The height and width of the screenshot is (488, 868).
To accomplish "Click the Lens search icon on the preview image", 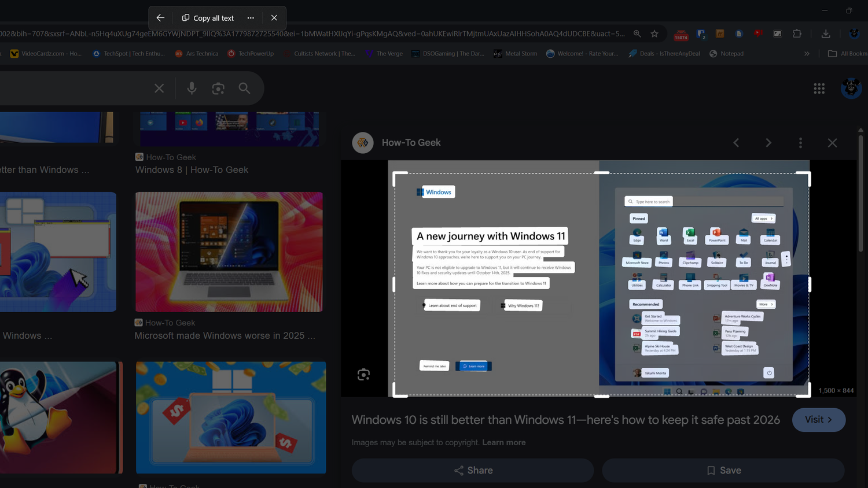I will click(x=363, y=375).
